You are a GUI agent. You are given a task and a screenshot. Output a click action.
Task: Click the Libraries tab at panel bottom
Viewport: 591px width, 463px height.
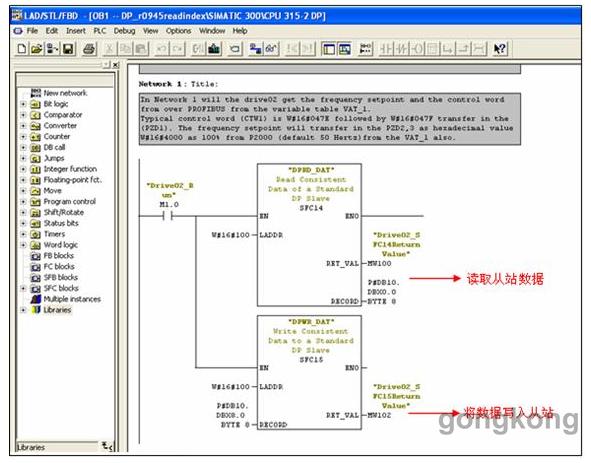click(x=31, y=448)
